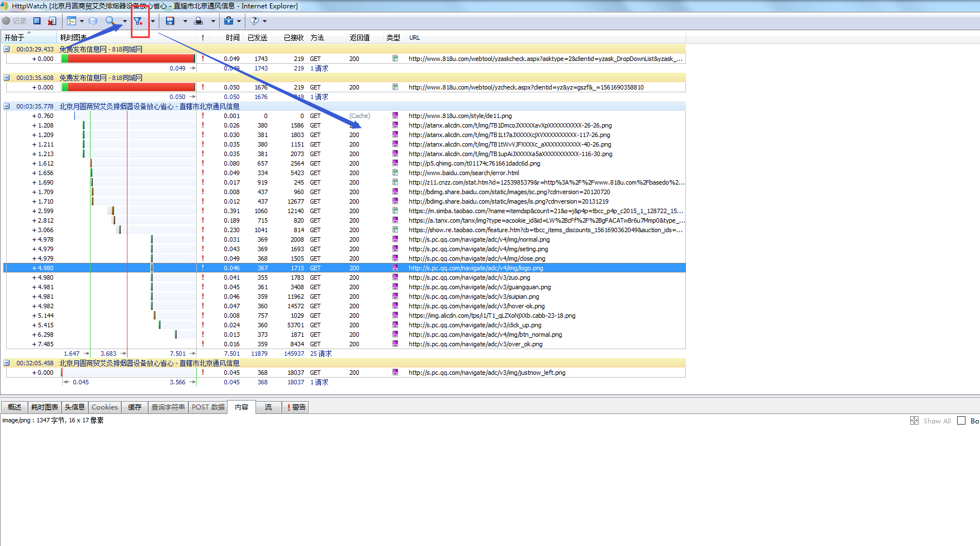Click the URL column header
The height and width of the screenshot is (546, 980).
point(414,37)
